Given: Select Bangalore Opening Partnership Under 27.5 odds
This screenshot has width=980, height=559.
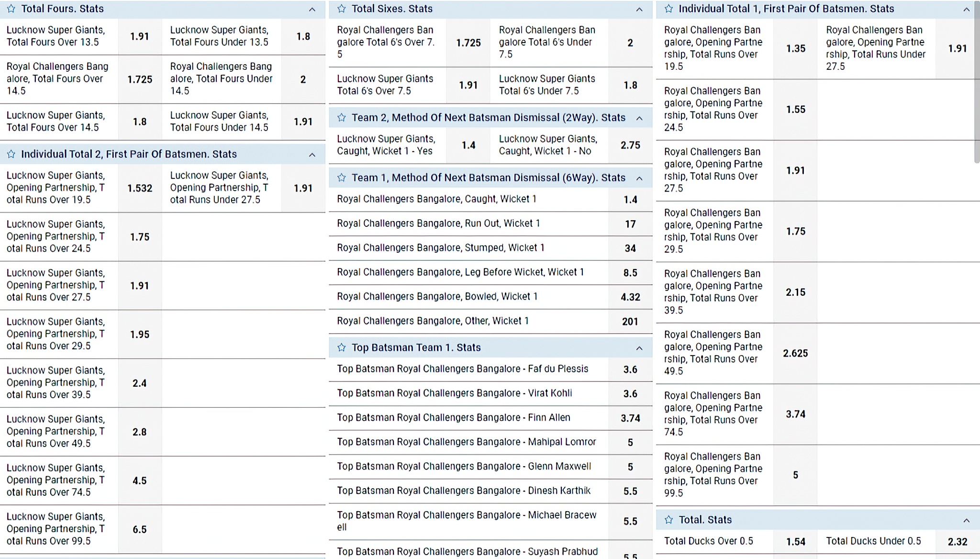Looking at the screenshot, I should (x=958, y=49).
